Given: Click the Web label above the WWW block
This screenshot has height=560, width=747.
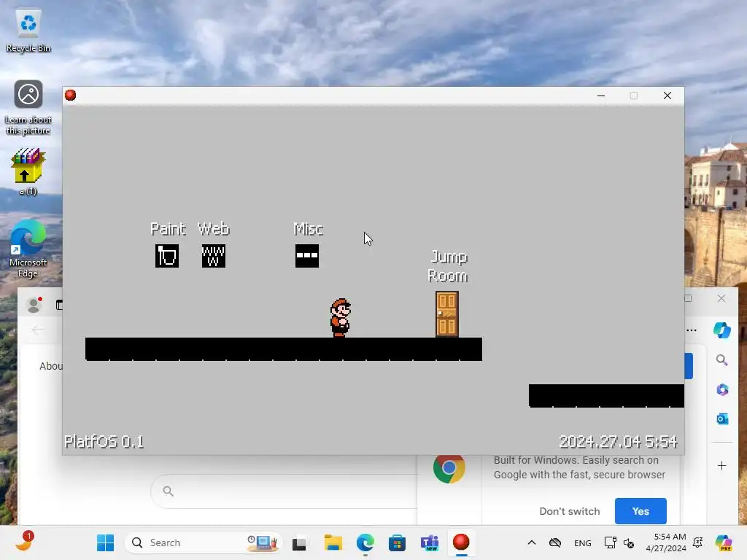Looking at the screenshot, I should [x=214, y=229].
